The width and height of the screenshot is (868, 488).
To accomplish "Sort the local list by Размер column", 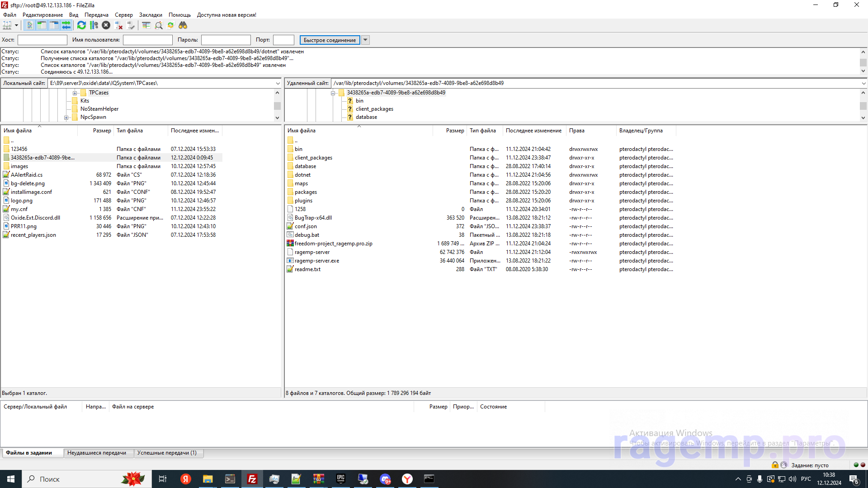I will click(x=95, y=131).
